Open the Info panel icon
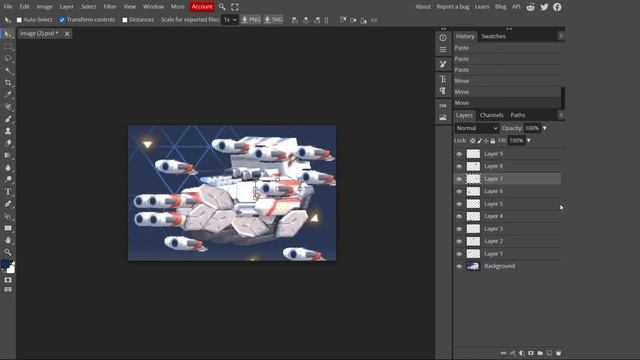 tap(443, 38)
